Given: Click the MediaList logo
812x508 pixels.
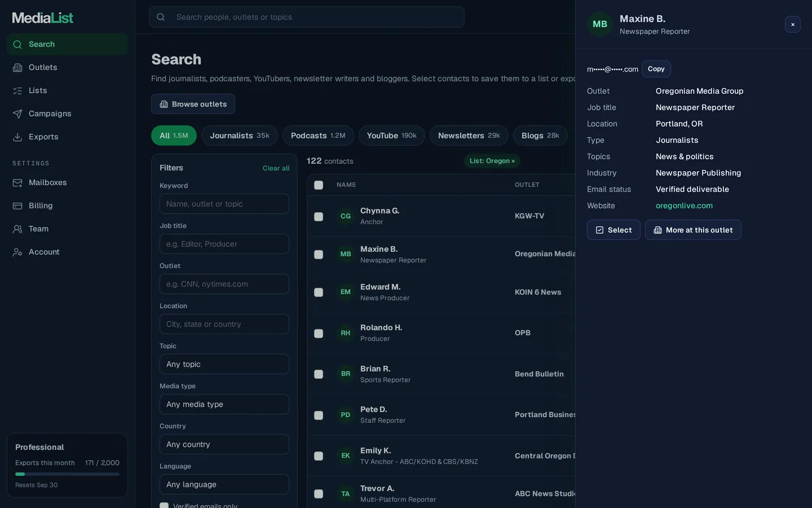Looking at the screenshot, I should (x=43, y=18).
